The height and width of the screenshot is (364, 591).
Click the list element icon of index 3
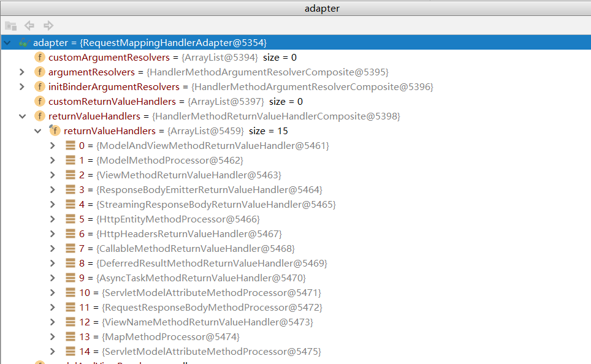pyautogui.click(x=71, y=189)
